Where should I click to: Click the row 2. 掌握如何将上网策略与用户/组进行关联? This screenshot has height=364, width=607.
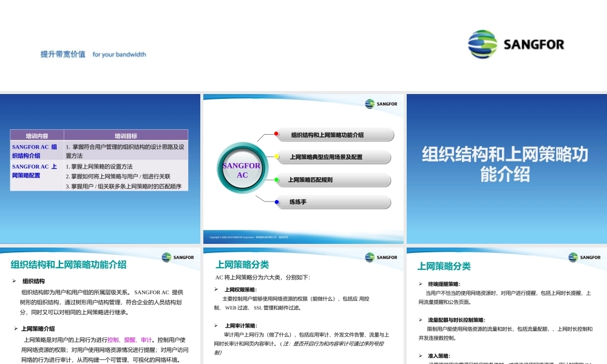pos(118,177)
